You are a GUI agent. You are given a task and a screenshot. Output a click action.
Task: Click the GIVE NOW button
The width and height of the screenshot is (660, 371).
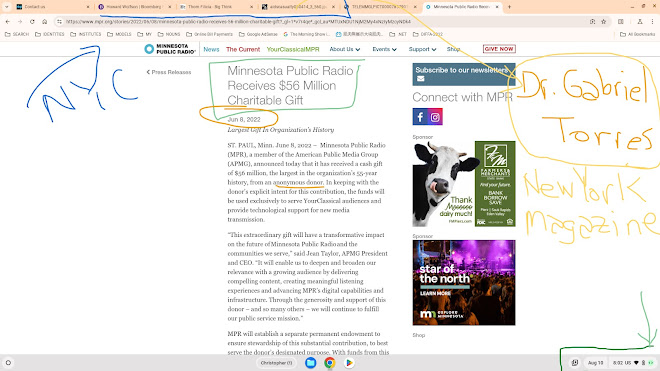click(499, 49)
